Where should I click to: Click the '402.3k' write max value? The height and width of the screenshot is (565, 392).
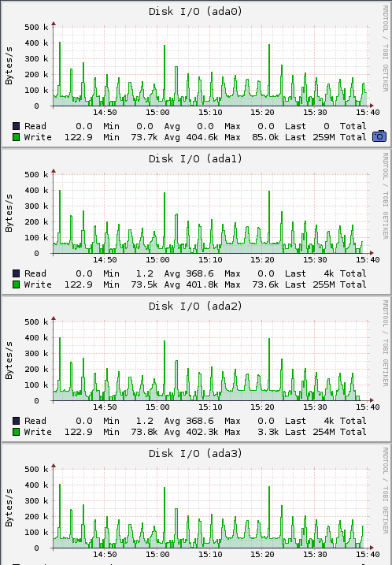(x=202, y=432)
